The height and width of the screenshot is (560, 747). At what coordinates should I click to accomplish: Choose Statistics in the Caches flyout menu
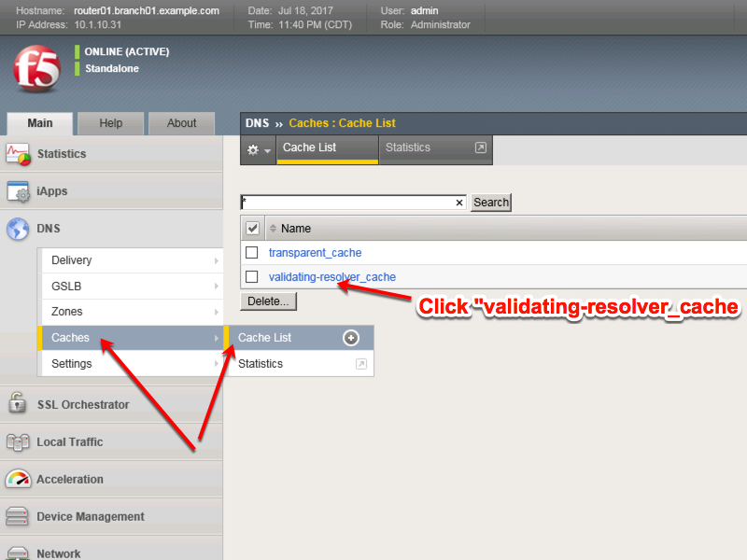[x=299, y=364]
